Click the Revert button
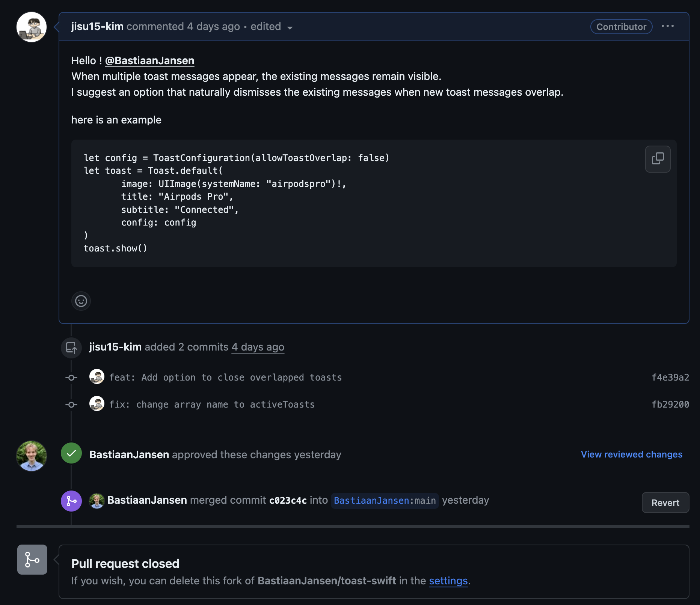 click(665, 503)
